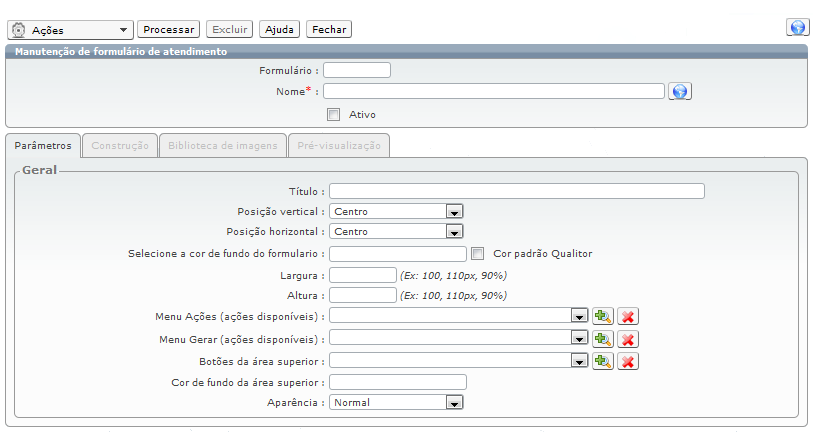813x432 pixels.
Task: Click the Altura input field
Action: (362, 295)
